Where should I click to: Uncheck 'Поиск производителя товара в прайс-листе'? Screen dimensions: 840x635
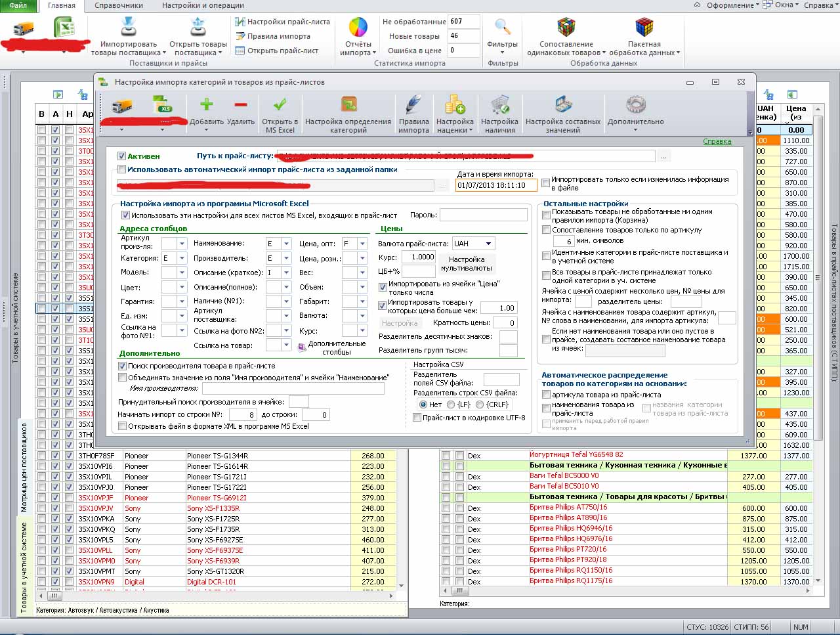click(122, 366)
